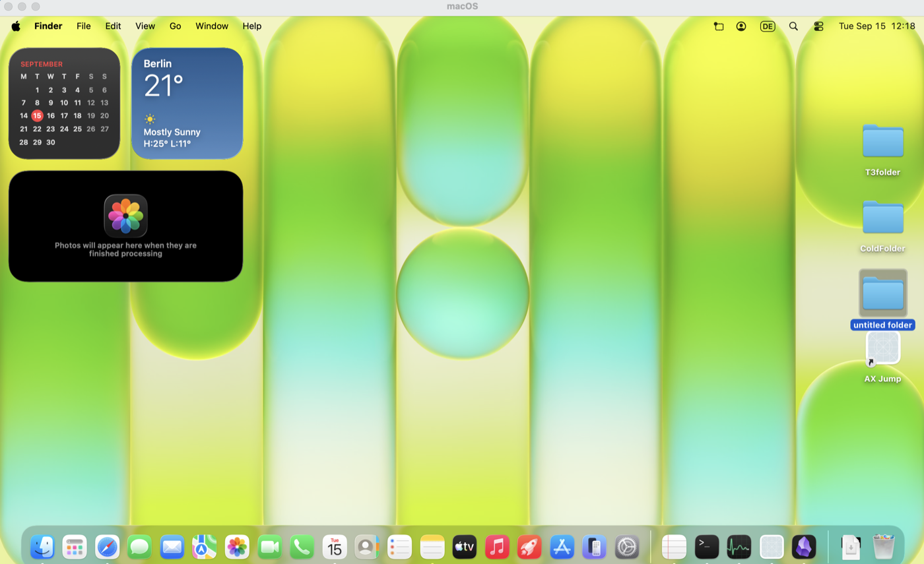The image size is (924, 564).
Task: Open the Go menu
Action: click(175, 26)
